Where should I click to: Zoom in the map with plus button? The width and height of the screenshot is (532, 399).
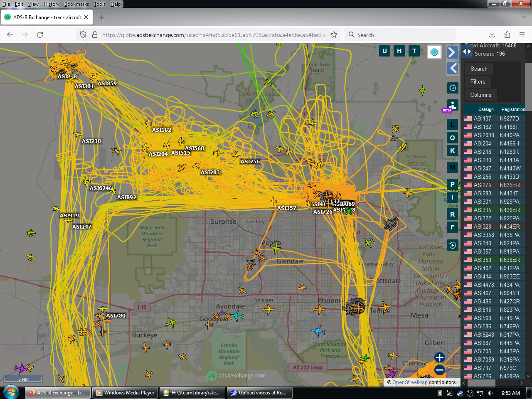click(x=440, y=357)
